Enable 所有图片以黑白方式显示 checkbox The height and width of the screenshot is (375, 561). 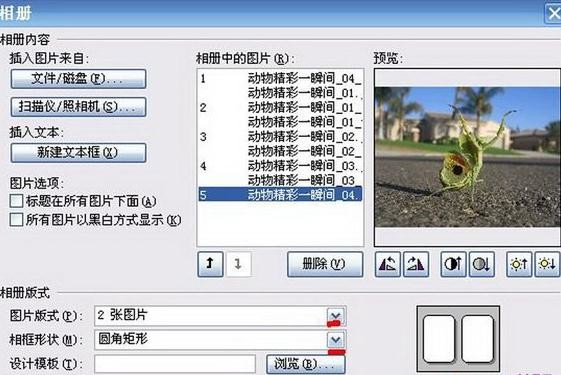point(16,220)
